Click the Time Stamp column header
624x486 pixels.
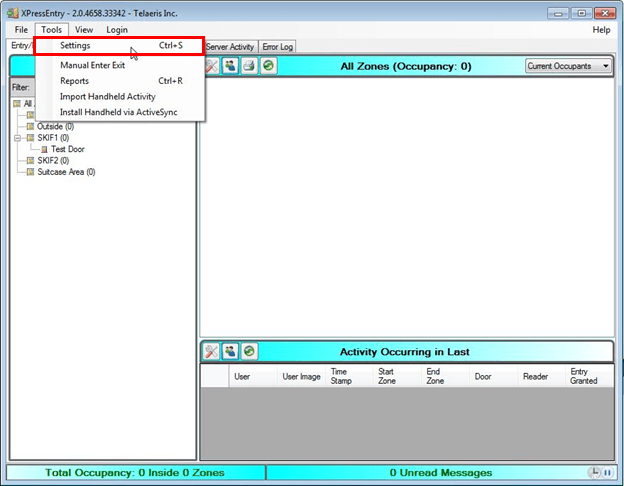[349, 376]
